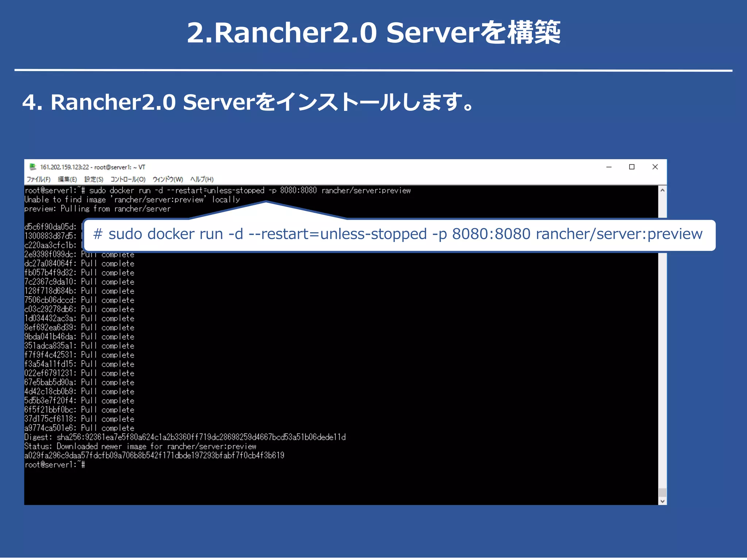Click the 'Unable to find image' line
The image size is (747, 560).
tap(132, 199)
